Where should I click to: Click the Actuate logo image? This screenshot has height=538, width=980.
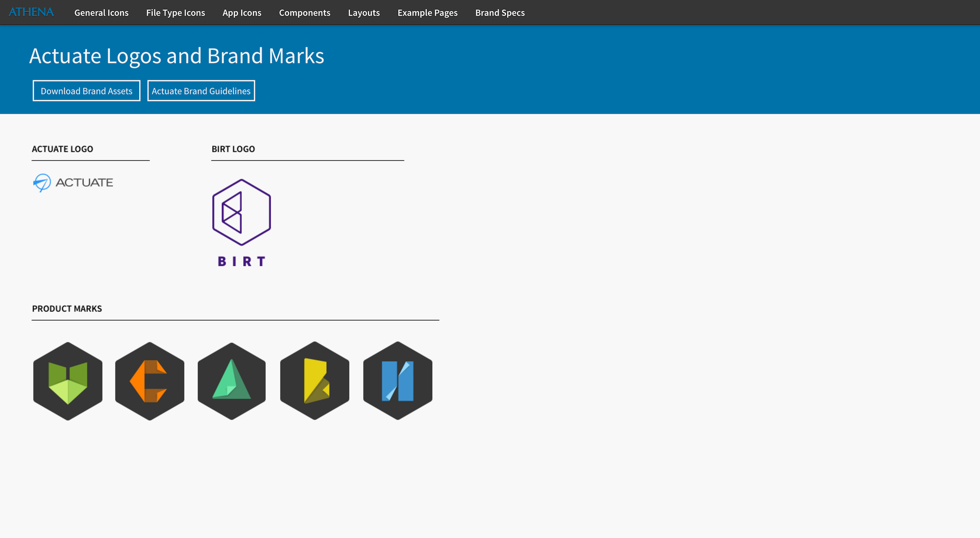coord(73,182)
